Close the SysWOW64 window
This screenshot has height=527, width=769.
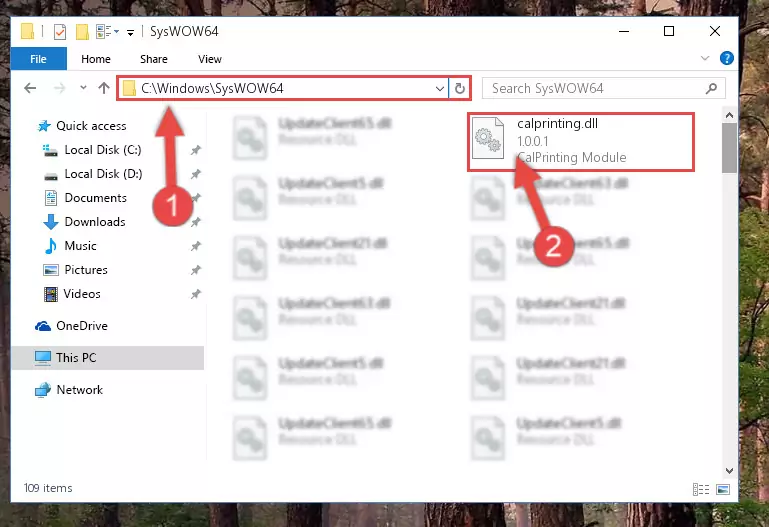click(x=715, y=31)
